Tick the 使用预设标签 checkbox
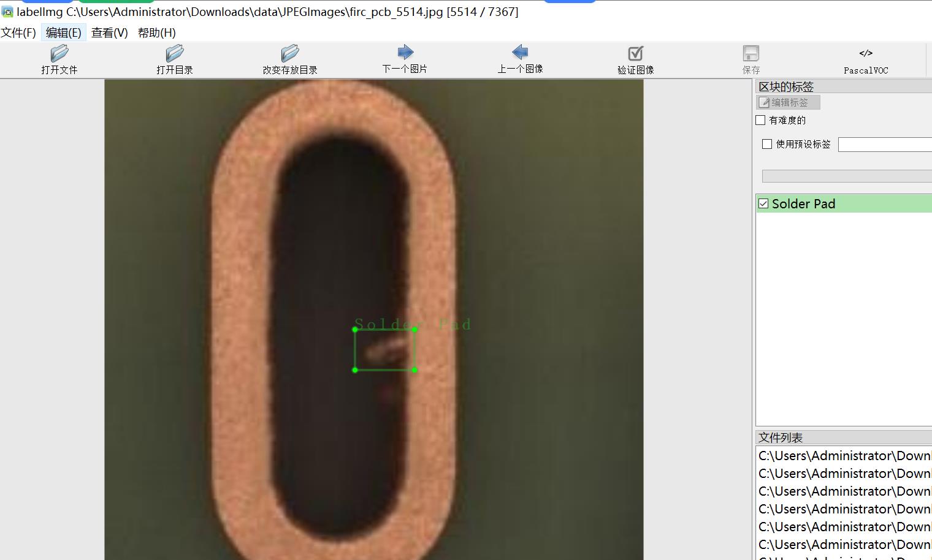 pos(767,144)
